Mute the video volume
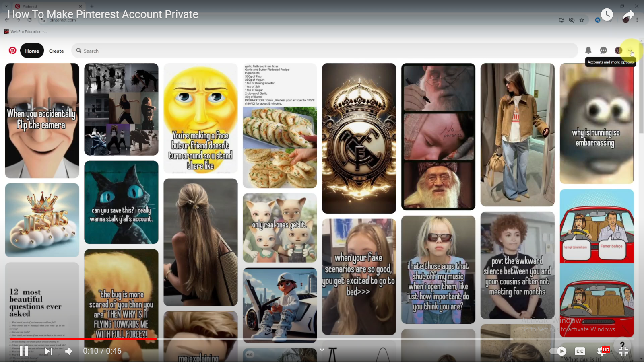Screen dimensions: 644x362 point(69,351)
